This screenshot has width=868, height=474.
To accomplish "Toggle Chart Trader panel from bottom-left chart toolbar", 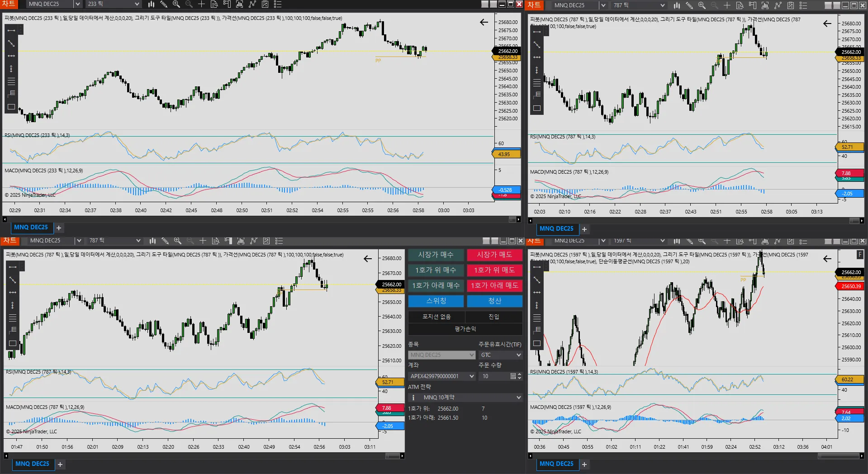I will tap(228, 241).
